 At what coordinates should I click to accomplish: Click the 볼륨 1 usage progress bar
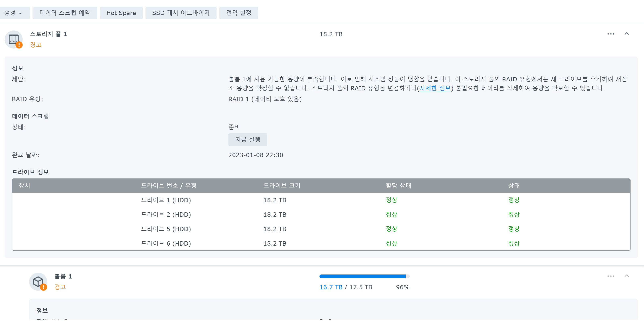pyautogui.click(x=364, y=276)
